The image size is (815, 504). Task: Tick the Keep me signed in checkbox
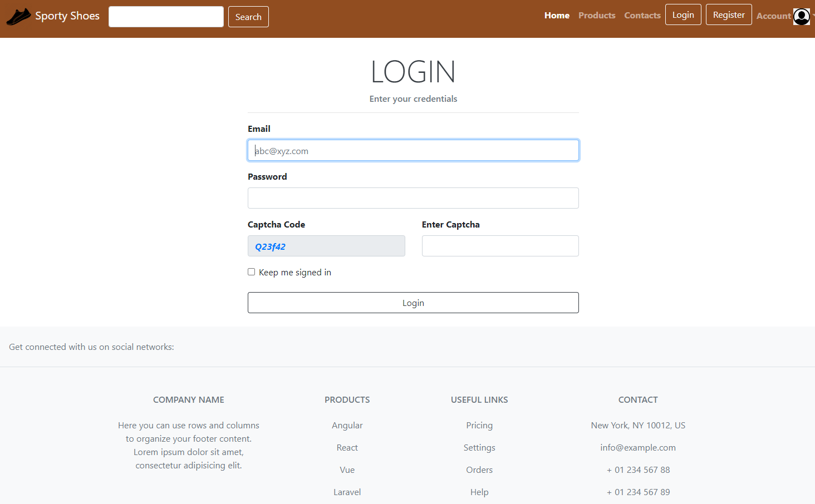coord(252,272)
